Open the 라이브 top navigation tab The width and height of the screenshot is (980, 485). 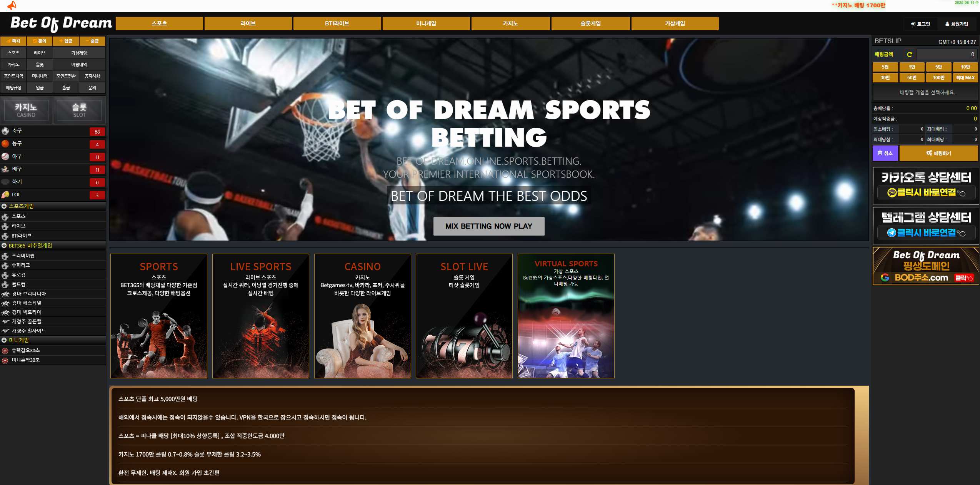click(248, 23)
